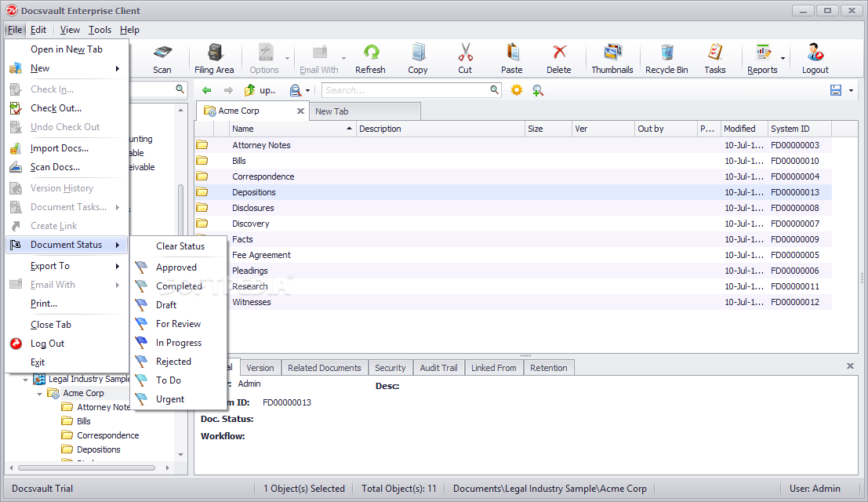Screen dimensions: 868x502
Task: Select Scan Docs menu item
Action: click(x=67, y=167)
